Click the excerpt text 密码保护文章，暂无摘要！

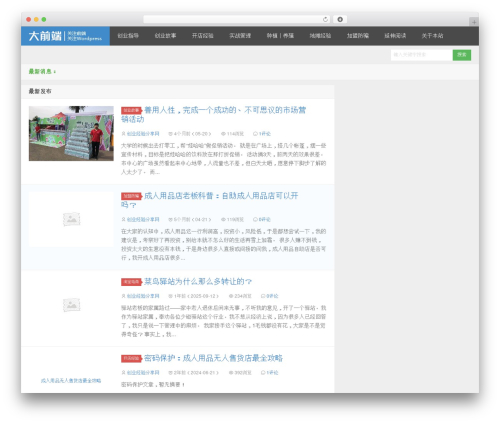(153, 385)
